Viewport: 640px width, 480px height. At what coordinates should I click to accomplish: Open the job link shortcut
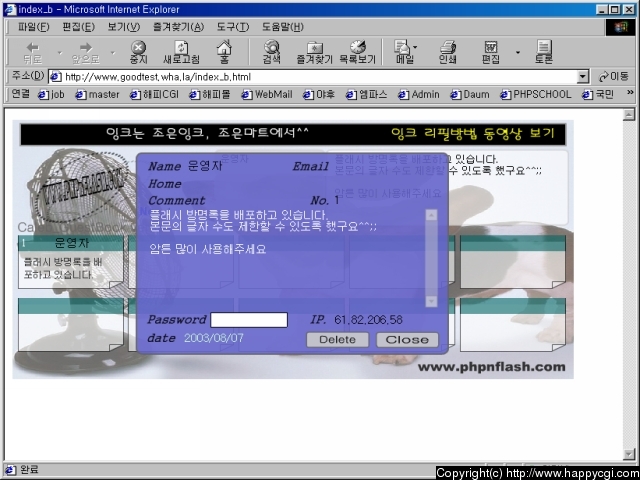(51, 95)
